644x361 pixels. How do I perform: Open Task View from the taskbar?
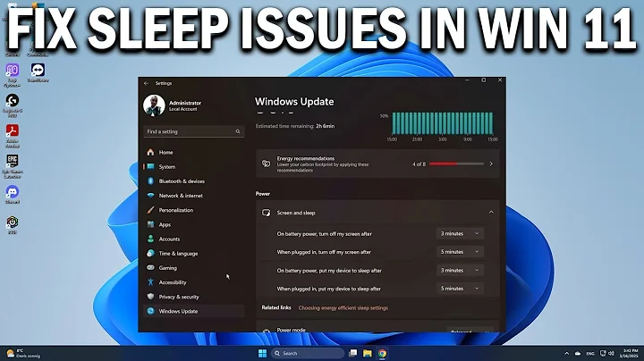pyautogui.click(x=352, y=353)
